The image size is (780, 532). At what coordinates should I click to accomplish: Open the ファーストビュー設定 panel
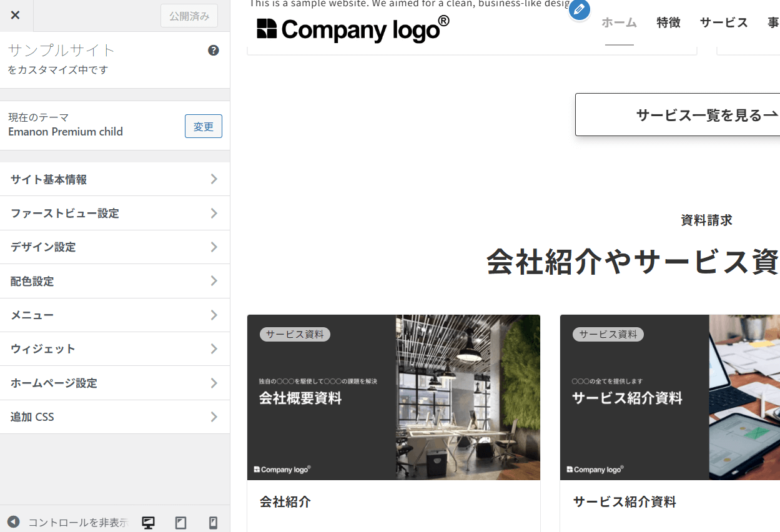[x=115, y=214]
